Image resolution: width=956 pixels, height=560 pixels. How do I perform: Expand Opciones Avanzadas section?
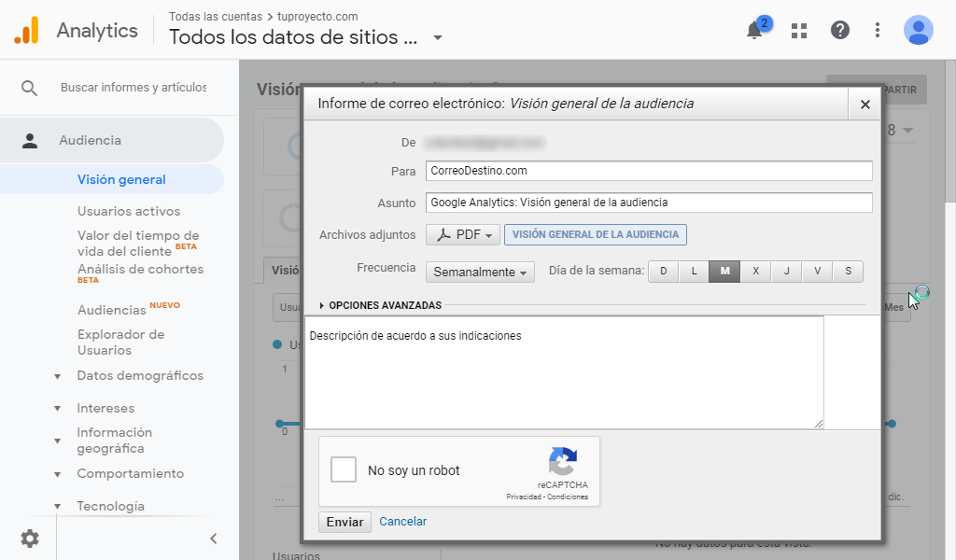[x=381, y=305]
